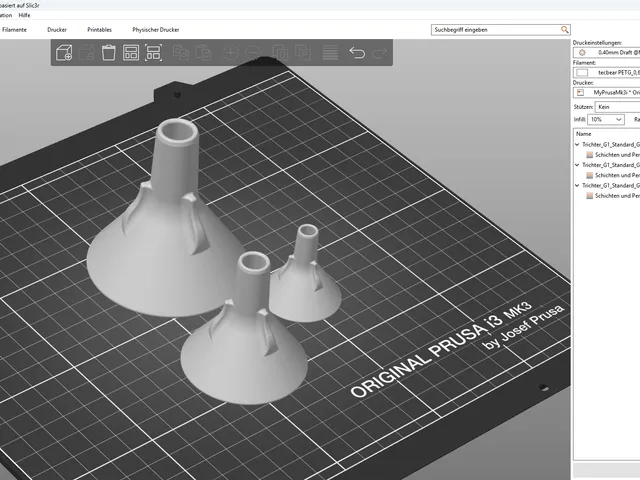Click the Split to parts icon
The height and width of the screenshot is (480, 640).
(303, 53)
